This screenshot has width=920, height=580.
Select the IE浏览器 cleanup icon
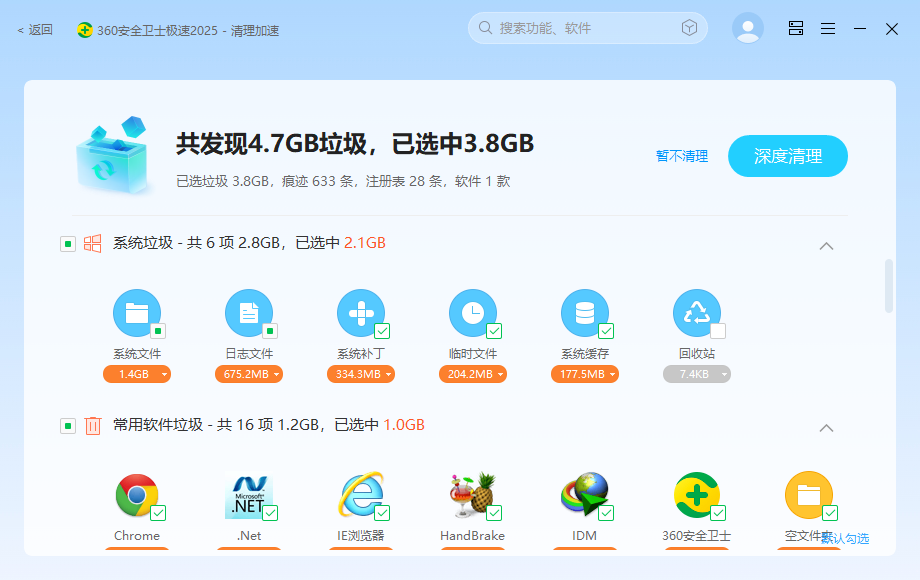point(361,495)
